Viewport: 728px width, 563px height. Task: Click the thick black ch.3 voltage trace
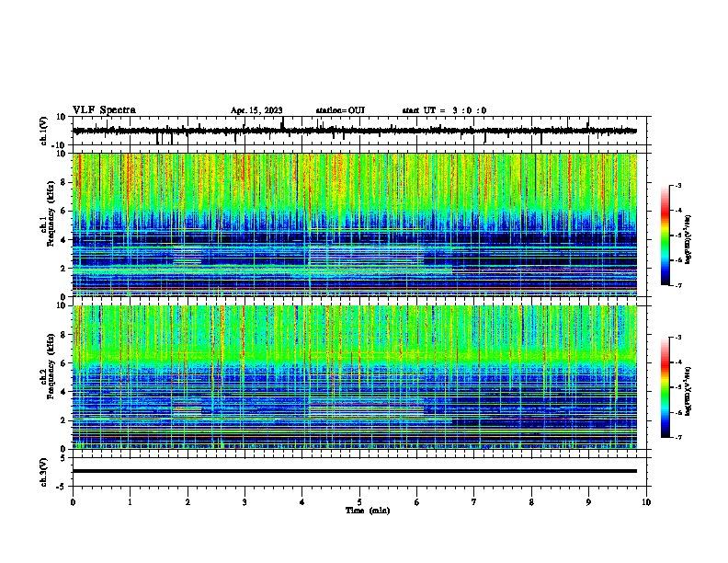(355, 471)
